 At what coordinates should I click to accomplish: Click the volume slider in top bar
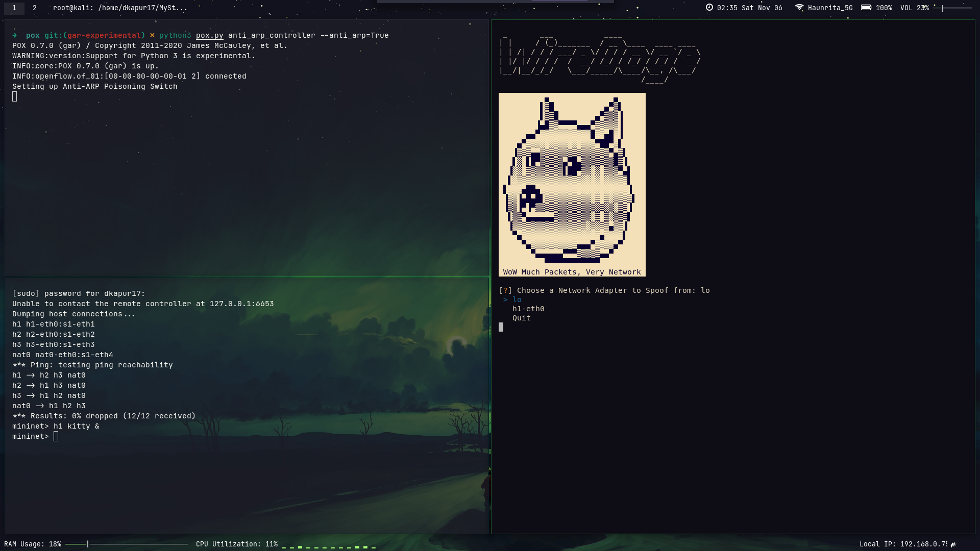[952, 8]
